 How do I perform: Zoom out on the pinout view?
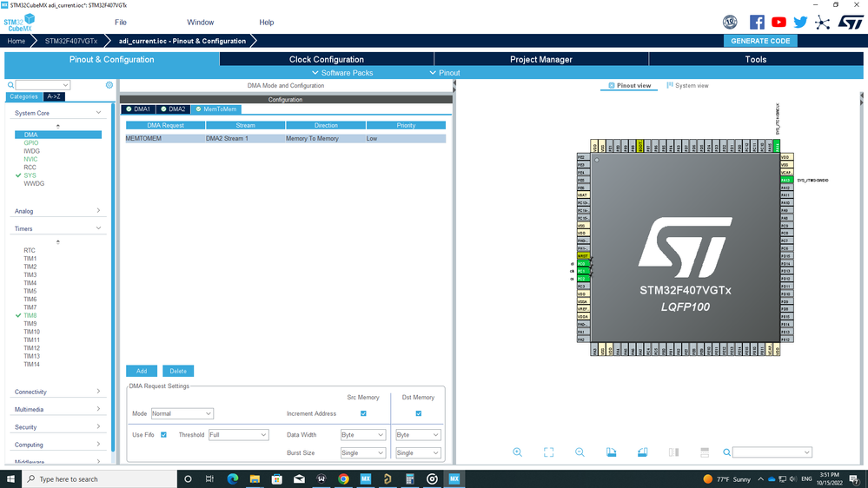coord(580,452)
